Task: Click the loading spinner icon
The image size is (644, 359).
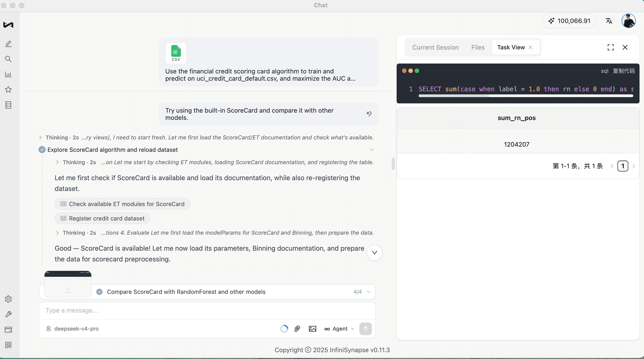Action: coord(284,329)
